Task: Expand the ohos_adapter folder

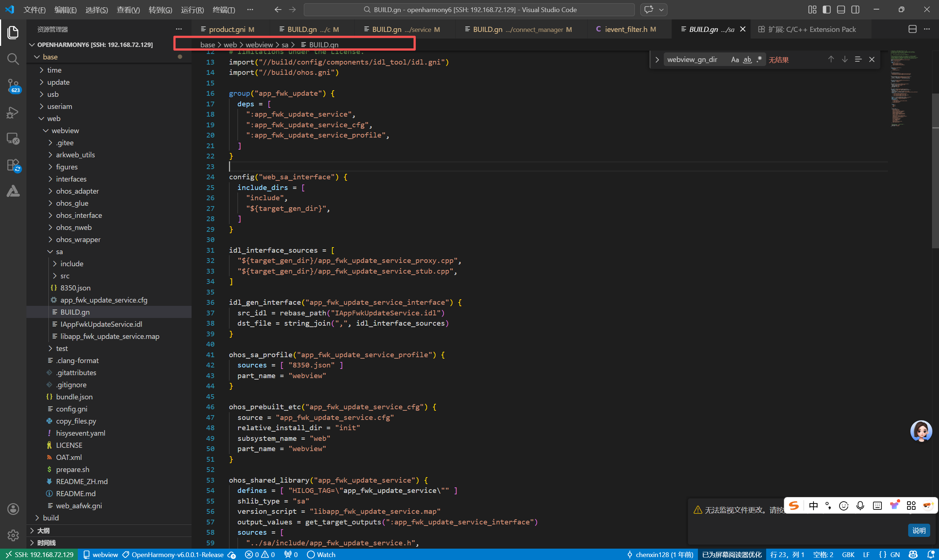Action: [x=77, y=191]
